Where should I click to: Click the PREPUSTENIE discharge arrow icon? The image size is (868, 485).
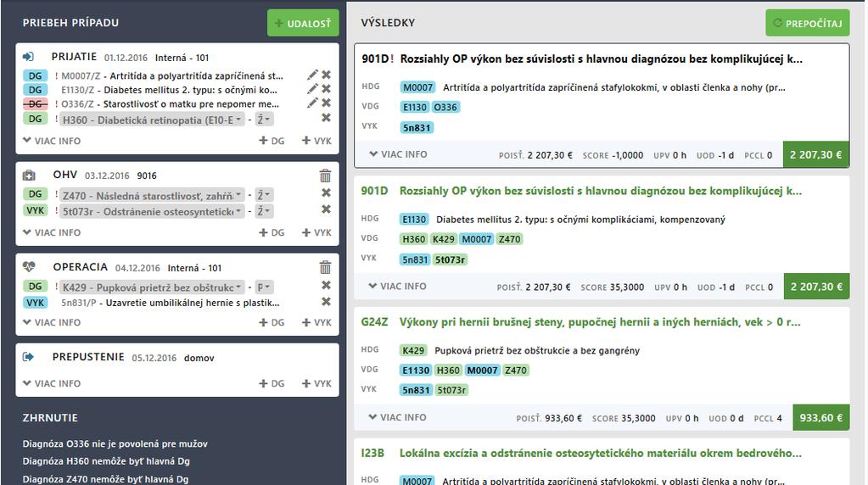click(x=28, y=357)
